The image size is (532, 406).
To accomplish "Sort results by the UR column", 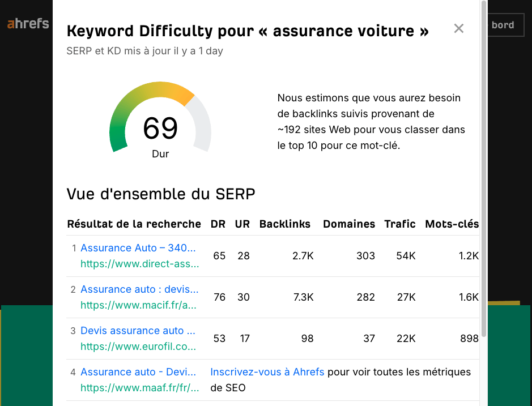I will coord(242,224).
